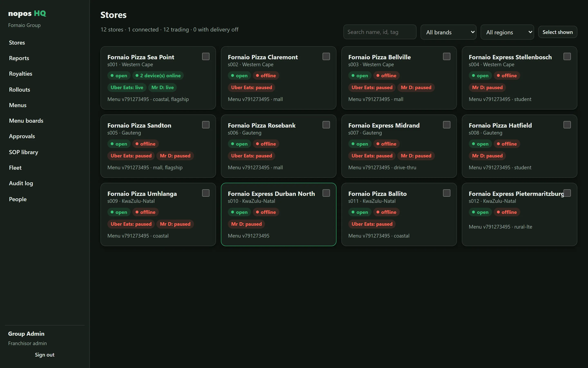Tick Fornaio Pizza Hatfield checkbox
The image size is (588, 368).
click(x=567, y=125)
